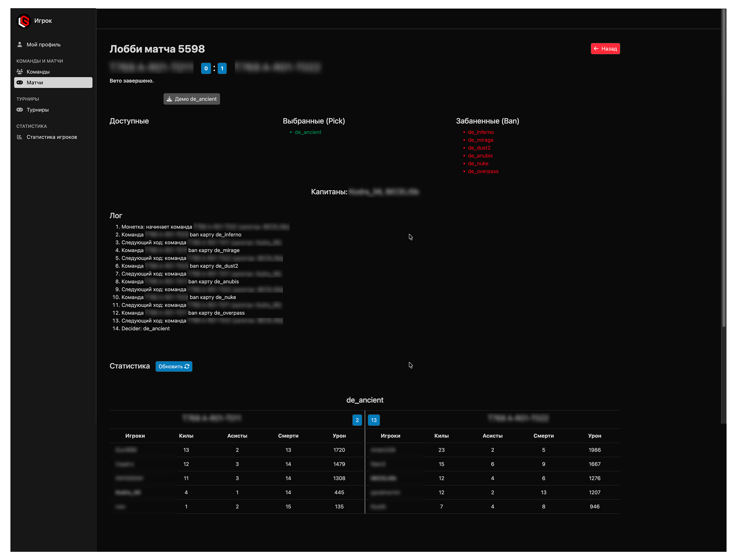Click the download icon on Демо button
Screen dimensions: 737x560
[x=169, y=99]
